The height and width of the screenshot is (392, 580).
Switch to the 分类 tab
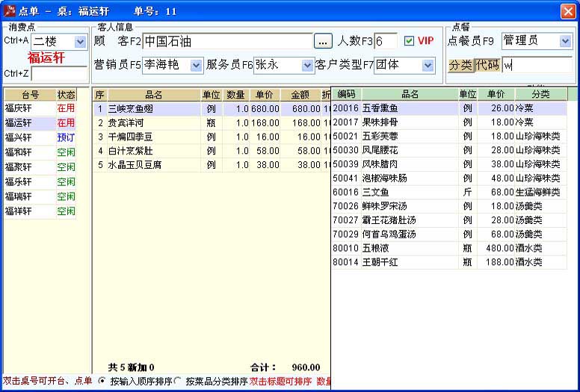(x=460, y=65)
